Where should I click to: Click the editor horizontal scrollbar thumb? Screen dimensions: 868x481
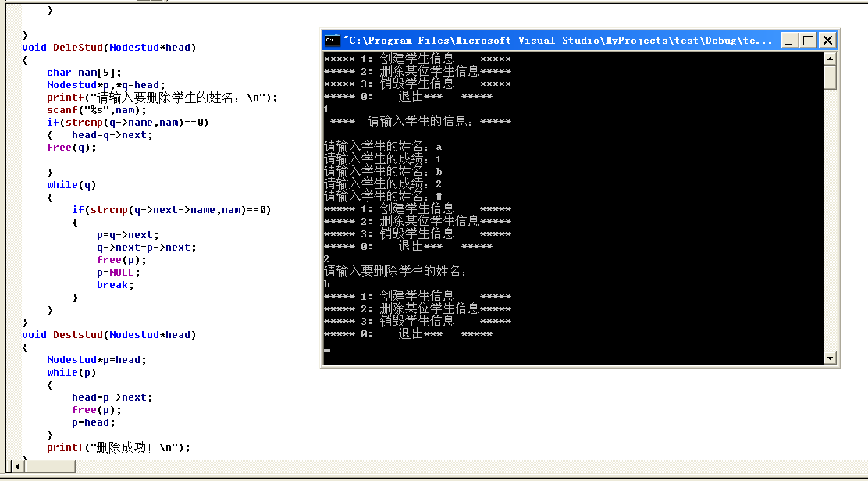[x=50, y=467]
